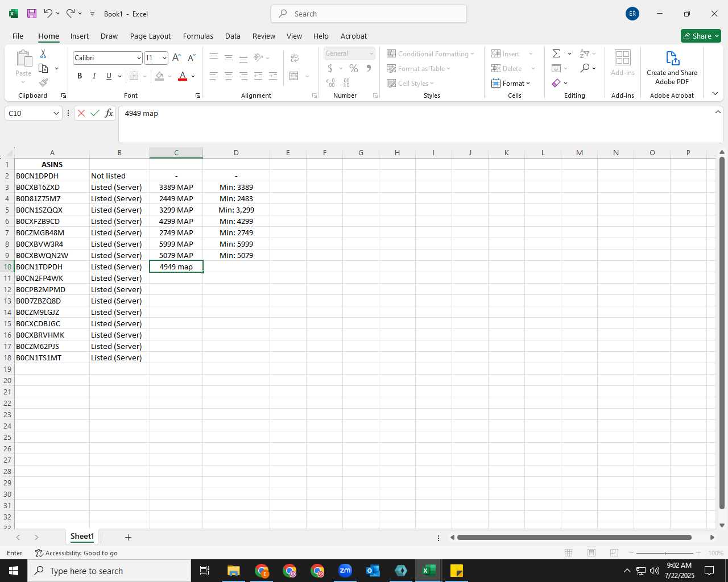This screenshot has width=728, height=582.
Task: Apply Comma Style format
Action: pos(369,68)
